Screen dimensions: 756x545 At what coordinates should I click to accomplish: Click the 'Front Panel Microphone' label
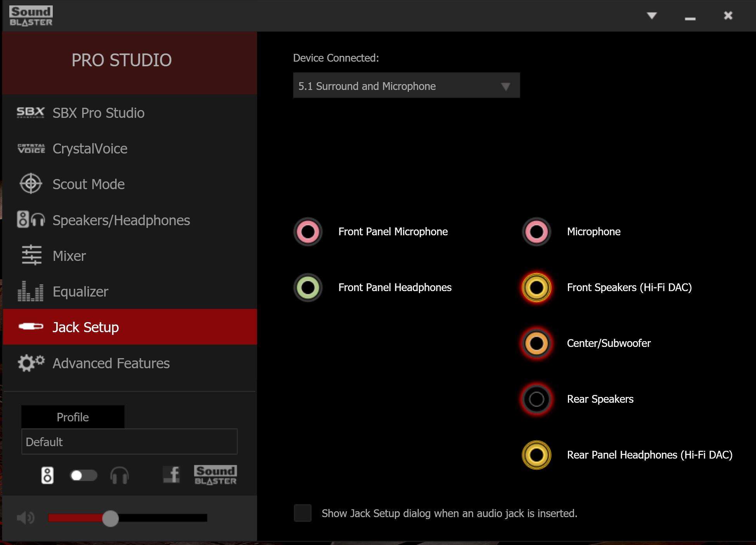393,232
